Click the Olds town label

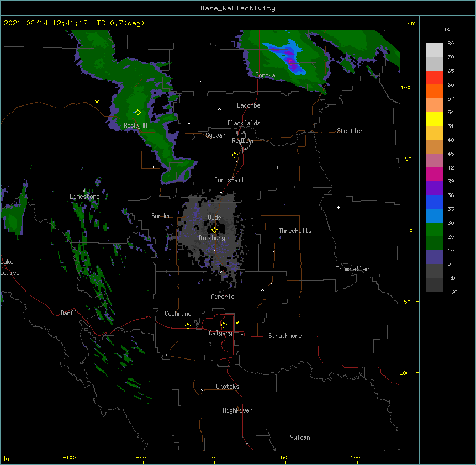pyautogui.click(x=214, y=218)
